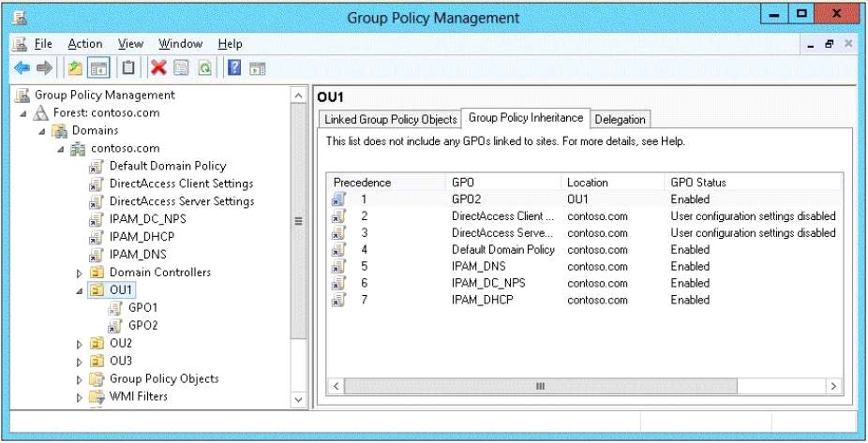The width and height of the screenshot is (868, 443).
Task: Expand the Domain Controllers node
Action: click(x=80, y=273)
